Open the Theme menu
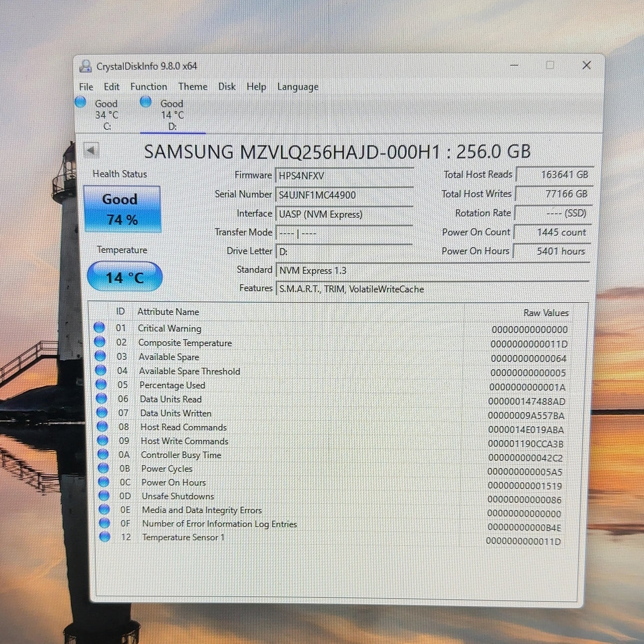The height and width of the screenshot is (644, 644). [x=193, y=87]
